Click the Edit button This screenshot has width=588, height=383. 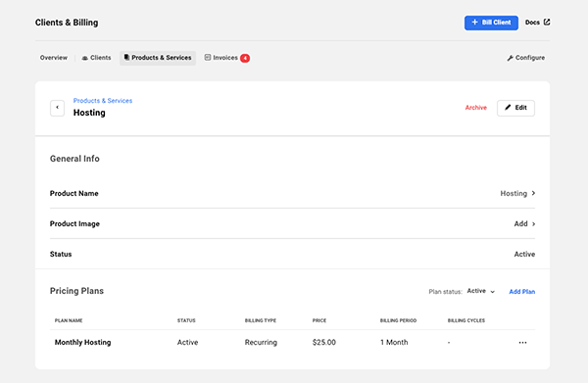pos(515,108)
